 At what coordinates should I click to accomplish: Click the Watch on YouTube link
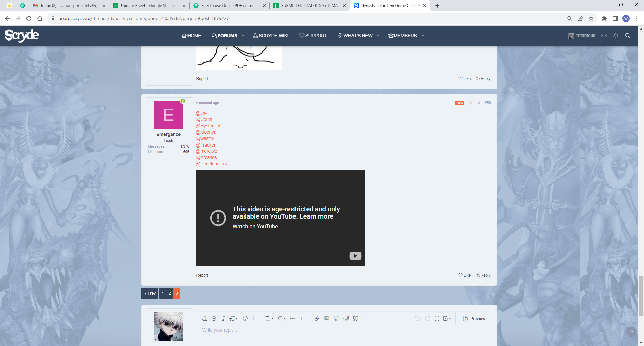[x=255, y=226]
